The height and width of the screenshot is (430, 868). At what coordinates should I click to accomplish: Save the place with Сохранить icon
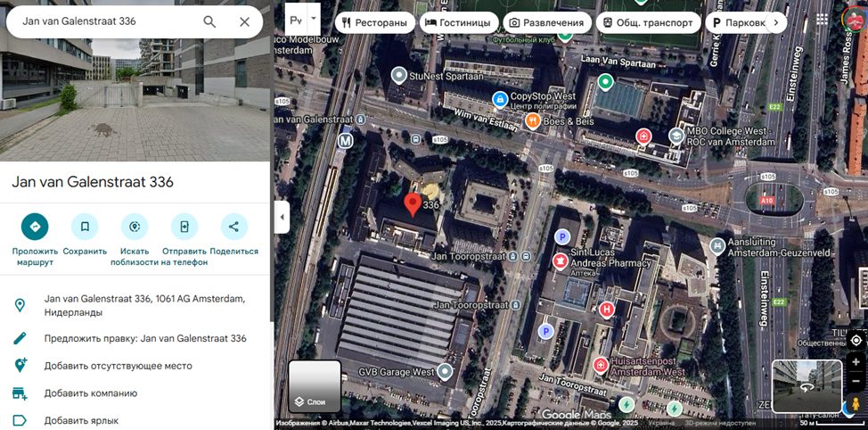coord(85,227)
